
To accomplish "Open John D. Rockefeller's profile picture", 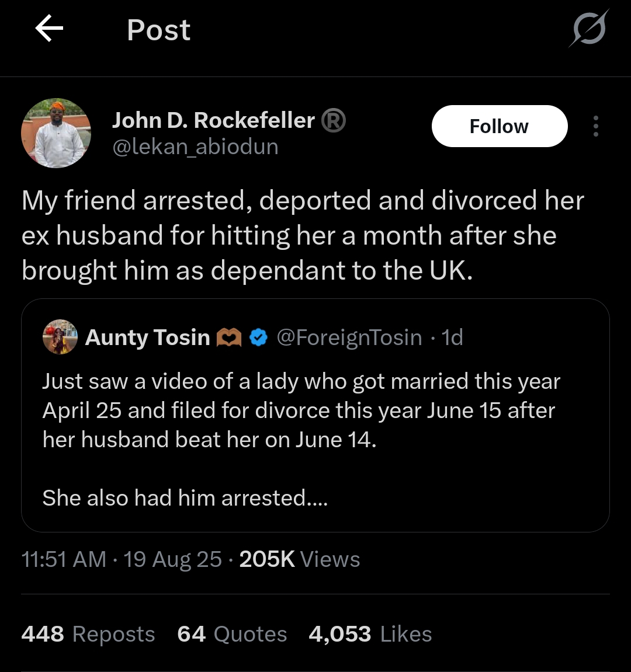I will click(56, 133).
